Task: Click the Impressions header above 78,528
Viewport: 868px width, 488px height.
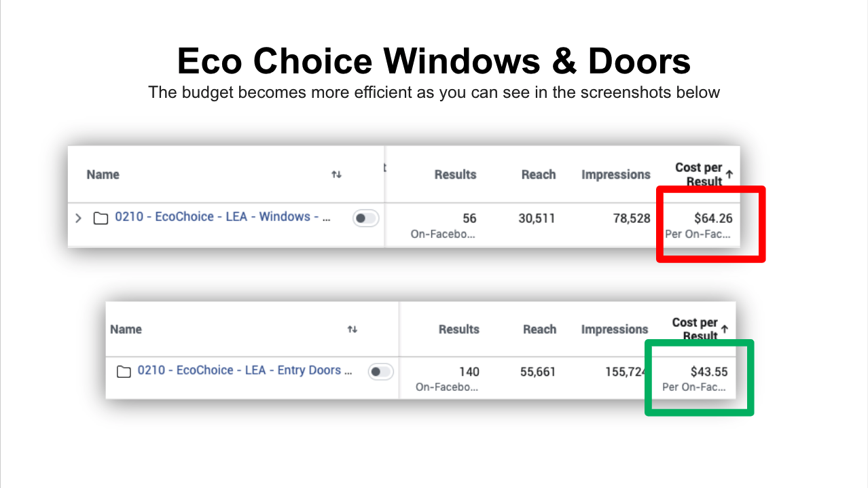Action: pyautogui.click(x=615, y=175)
